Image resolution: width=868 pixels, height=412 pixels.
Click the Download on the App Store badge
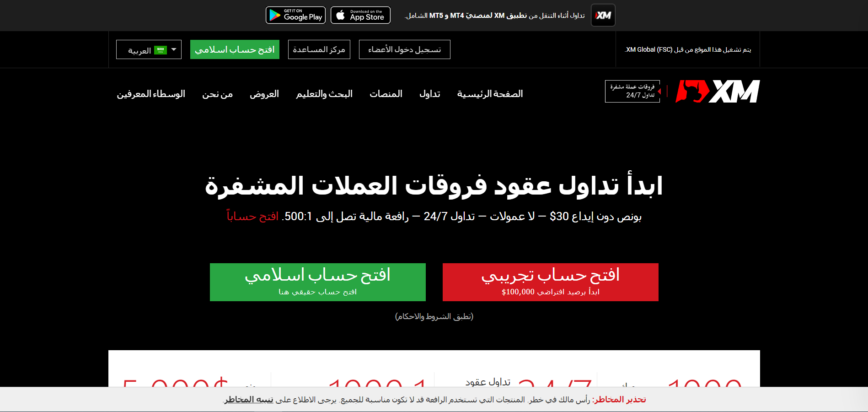coord(360,15)
